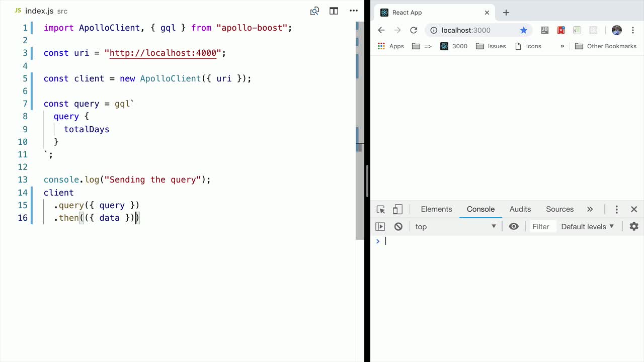Expand more DevTools tabs chevron
644x362 pixels.
[x=590, y=210]
